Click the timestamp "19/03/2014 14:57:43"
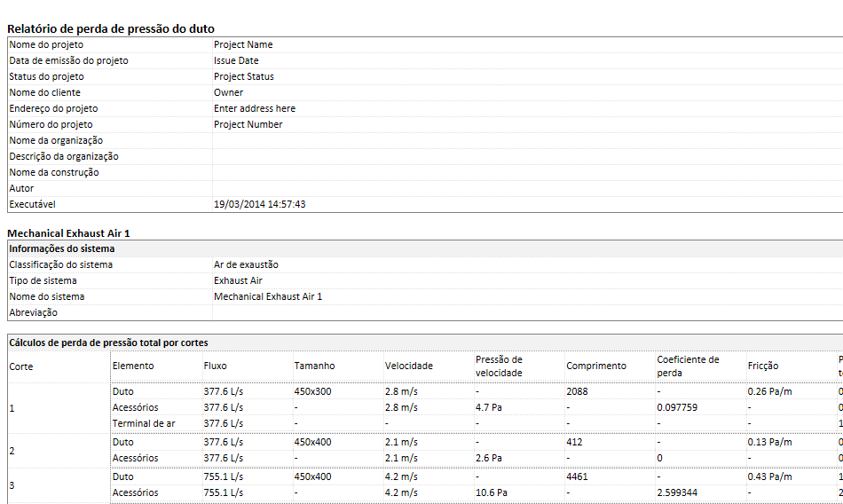This screenshot has width=843, height=504. (x=260, y=204)
